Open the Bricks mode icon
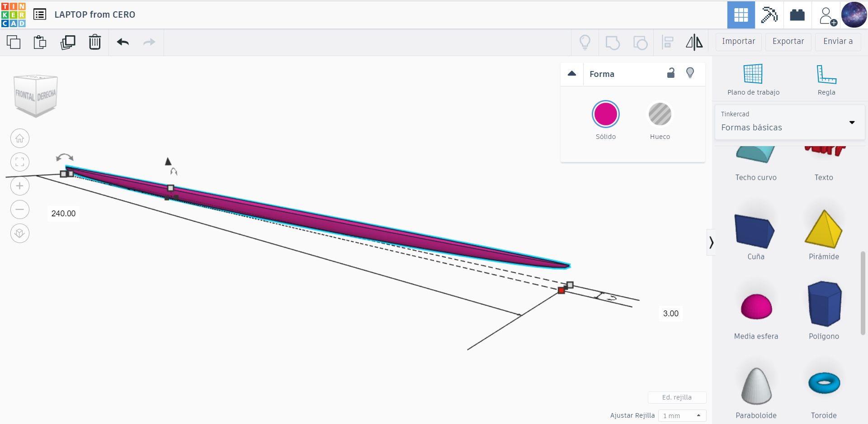 (x=797, y=15)
